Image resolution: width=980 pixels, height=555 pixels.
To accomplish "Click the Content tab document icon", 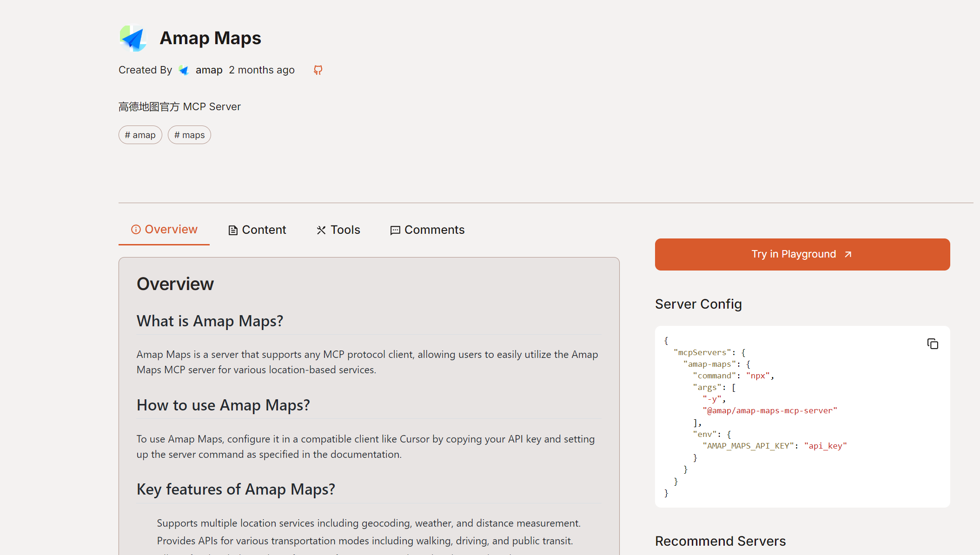I will point(233,230).
